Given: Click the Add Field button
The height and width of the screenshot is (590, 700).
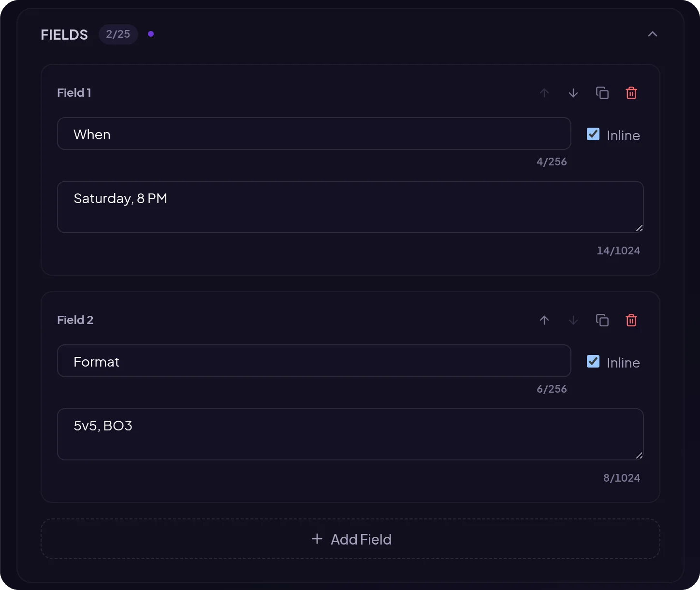Looking at the screenshot, I should [350, 539].
